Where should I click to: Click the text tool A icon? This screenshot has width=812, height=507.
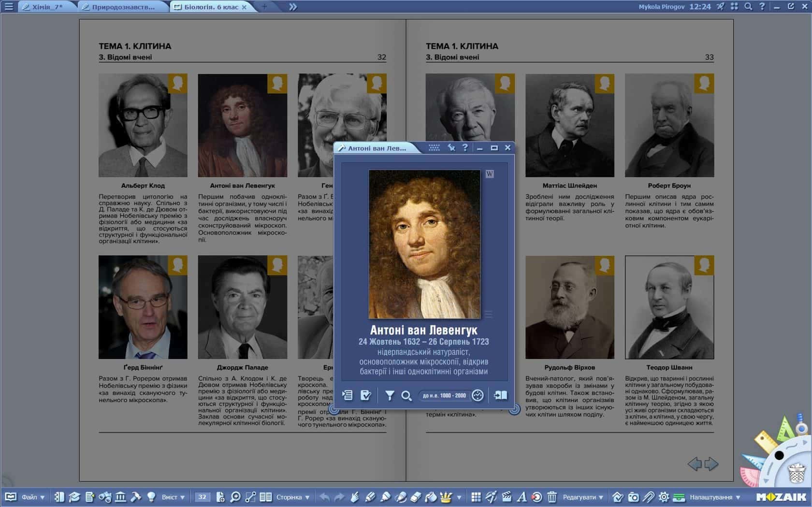522,497
